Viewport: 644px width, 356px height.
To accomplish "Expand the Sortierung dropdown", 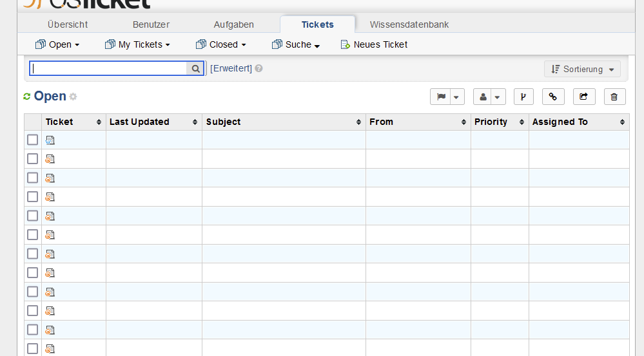I will (582, 69).
